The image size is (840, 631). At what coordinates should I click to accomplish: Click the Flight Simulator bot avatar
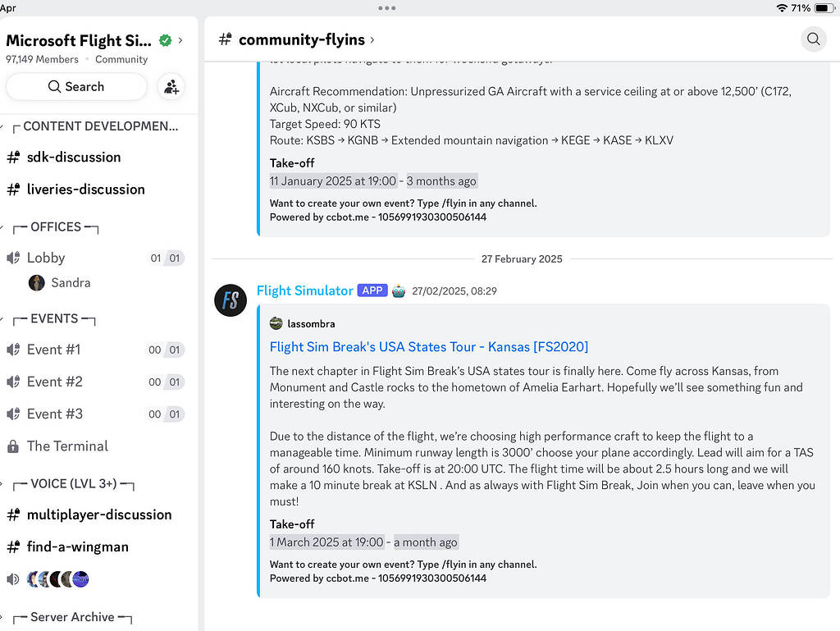[x=230, y=300]
